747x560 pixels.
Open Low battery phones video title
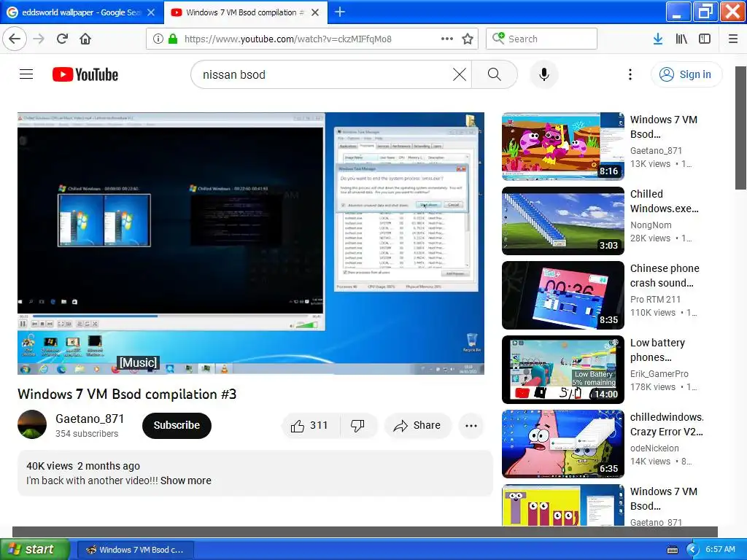click(x=657, y=349)
